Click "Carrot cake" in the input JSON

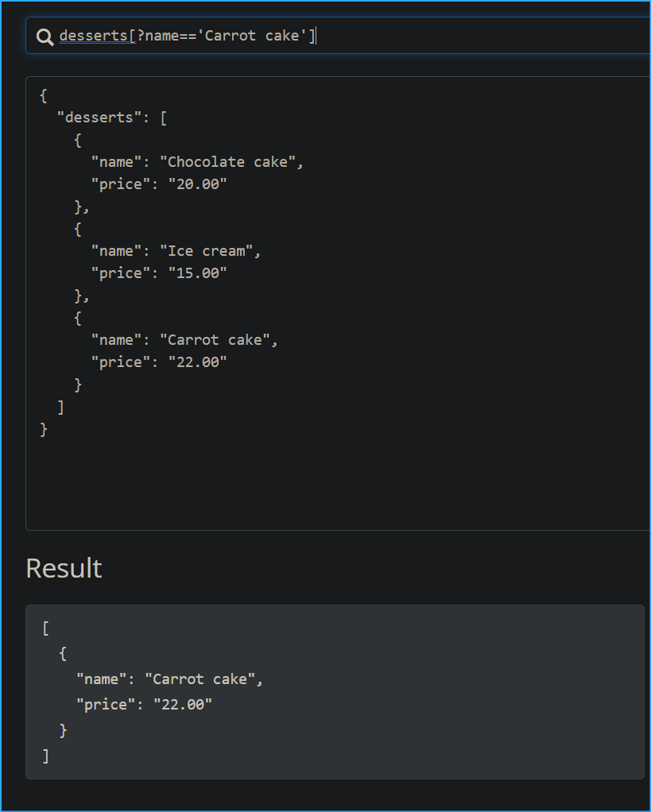pyautogui.click(x=218, y=340)
